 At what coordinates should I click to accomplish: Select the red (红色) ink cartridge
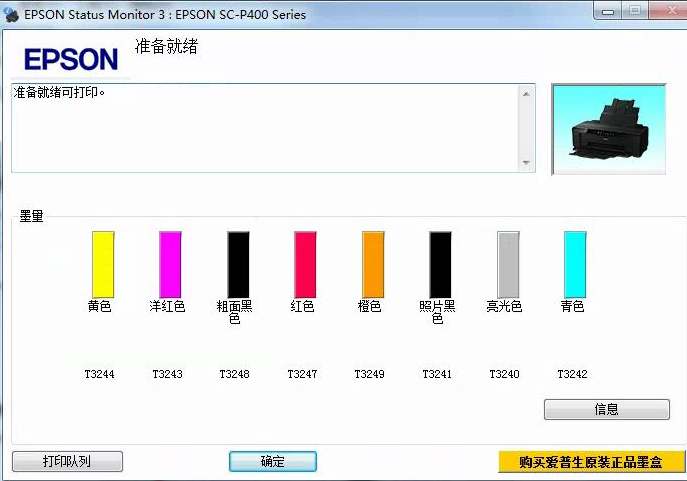click(305, 264)
